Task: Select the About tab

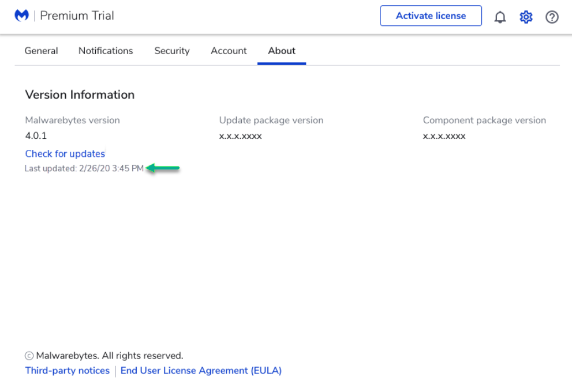Action: coord(282,51)
